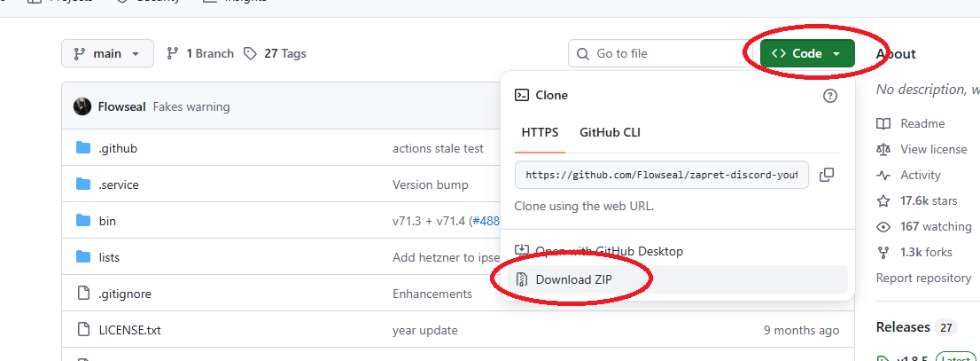Image resolution: width=980 pixels, height=361 pixels.
Task: Open the actions stale test commit
Action: (438, 149)
